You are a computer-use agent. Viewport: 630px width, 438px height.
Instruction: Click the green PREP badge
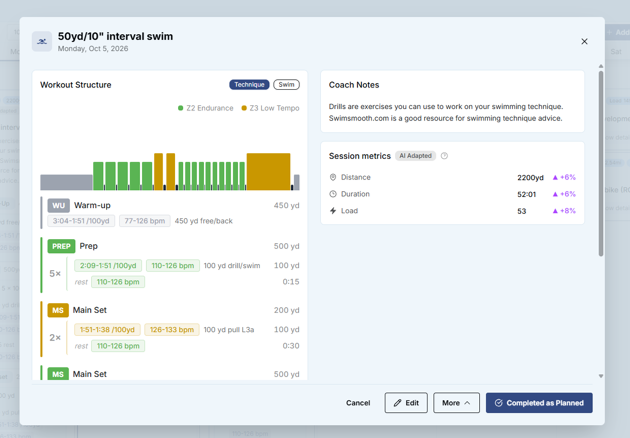click(61, 246)
